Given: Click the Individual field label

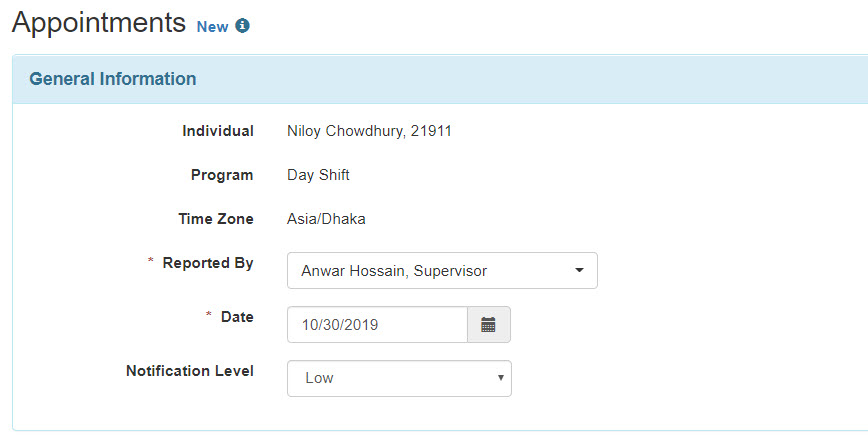Looking at the screenshot, I should click(218, 131).
